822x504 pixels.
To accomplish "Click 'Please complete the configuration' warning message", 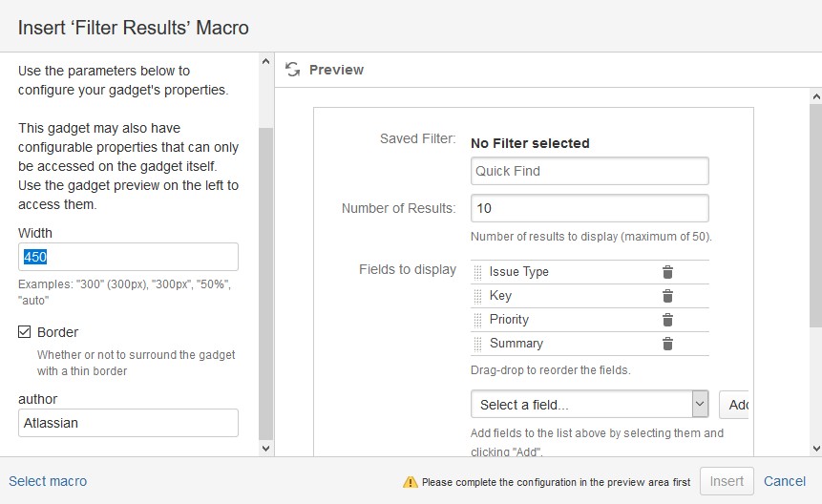I will pos(557,482).
